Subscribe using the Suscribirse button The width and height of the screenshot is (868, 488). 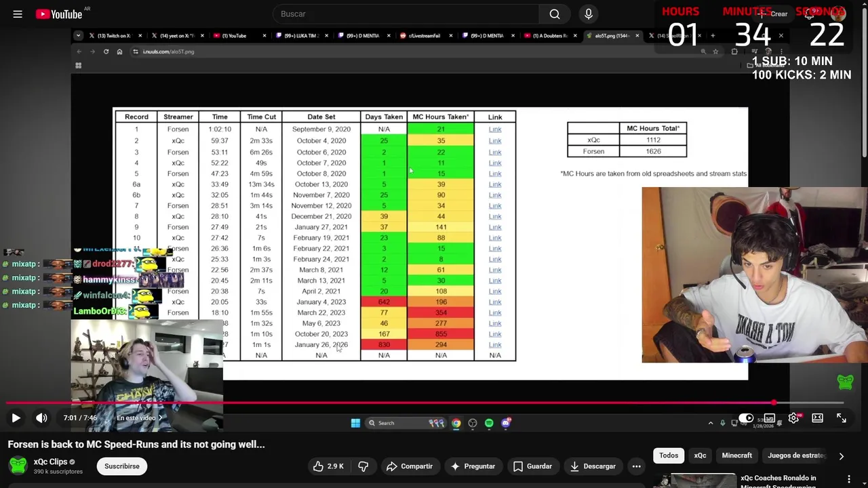(x=122, y=466)
